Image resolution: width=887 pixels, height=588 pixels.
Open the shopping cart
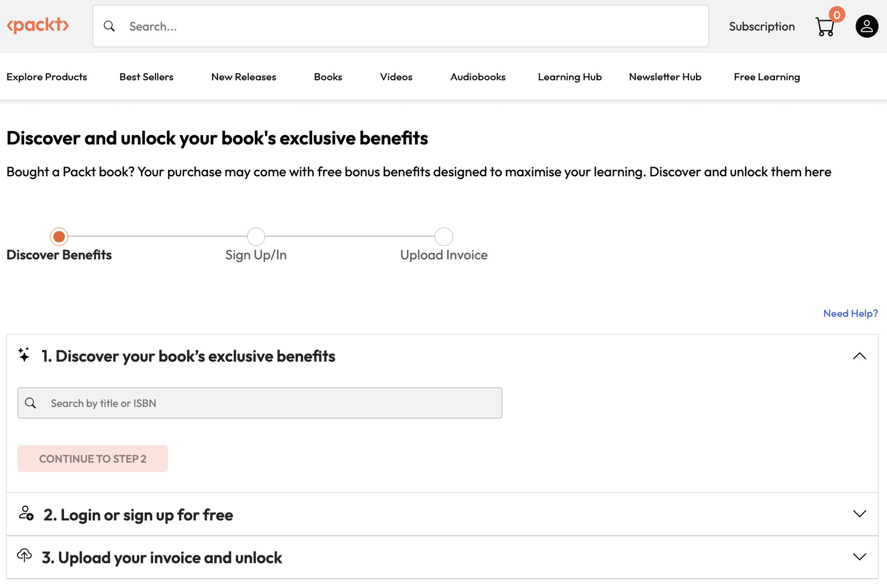[x=825, y=27]
